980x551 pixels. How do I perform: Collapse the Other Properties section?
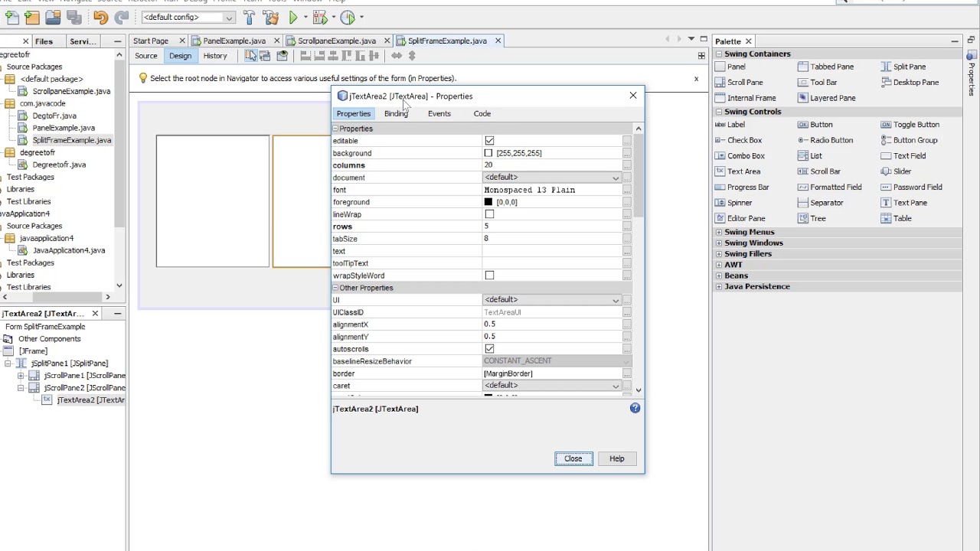[x=335, y=288]
